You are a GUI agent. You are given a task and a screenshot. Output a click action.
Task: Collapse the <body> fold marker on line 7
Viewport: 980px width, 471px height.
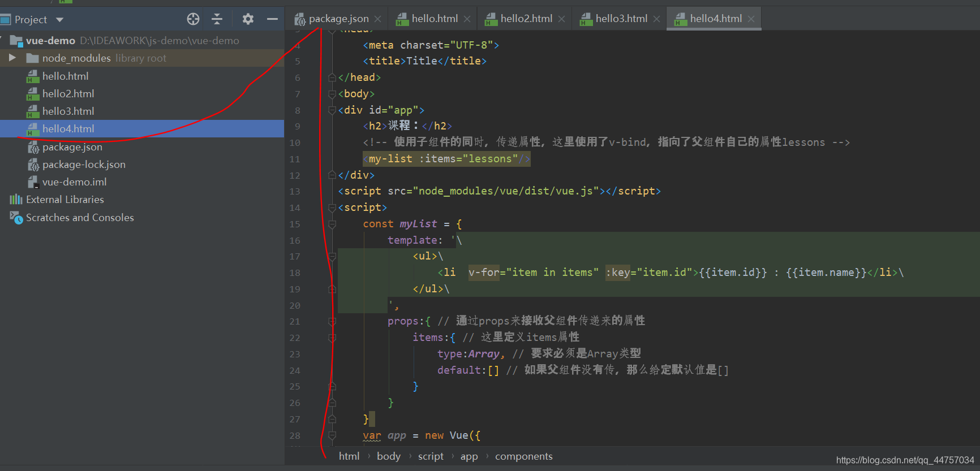click(x=332, y=94)
